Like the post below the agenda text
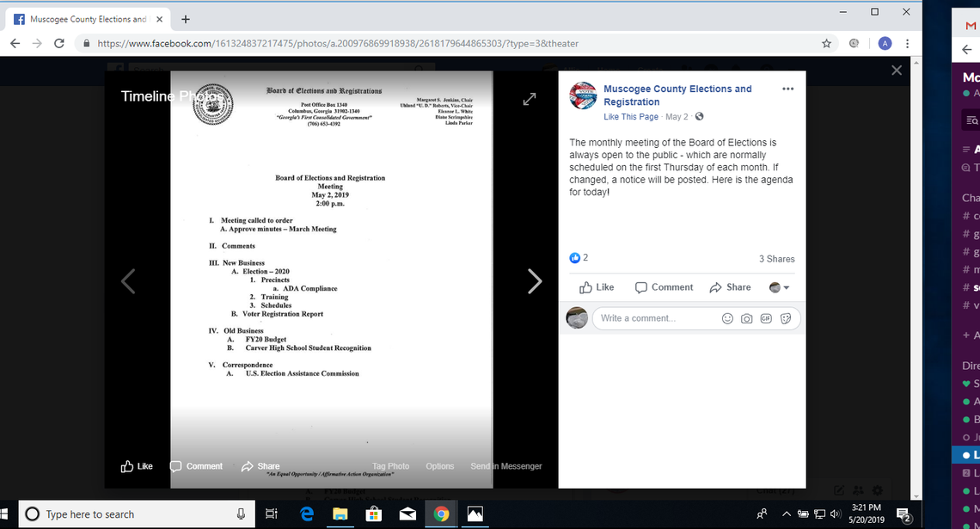Image resolution: width=980 pixels, height=529 pixels. 596,287
